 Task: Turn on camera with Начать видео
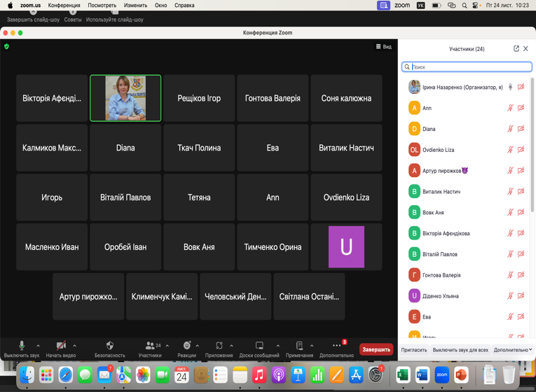point(61,346)
